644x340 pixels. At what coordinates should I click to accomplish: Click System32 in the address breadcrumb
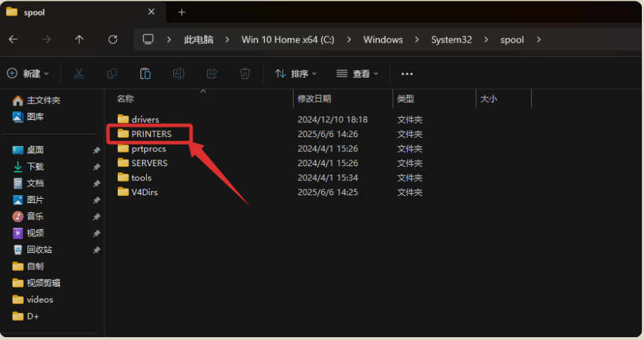tap(451, 40)
